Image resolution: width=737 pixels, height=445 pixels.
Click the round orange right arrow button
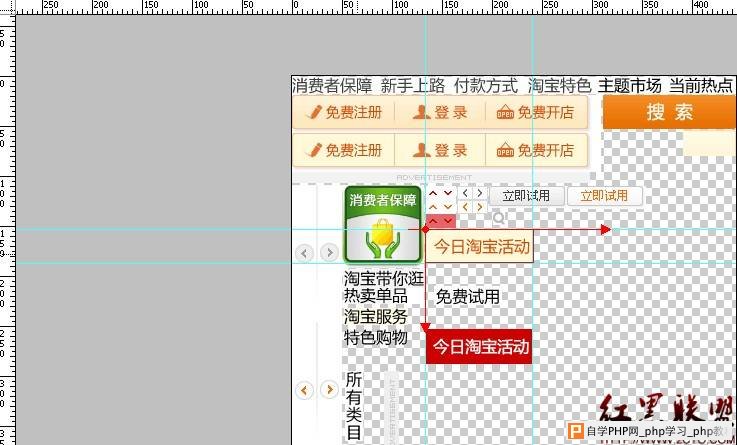coord(329,390)
